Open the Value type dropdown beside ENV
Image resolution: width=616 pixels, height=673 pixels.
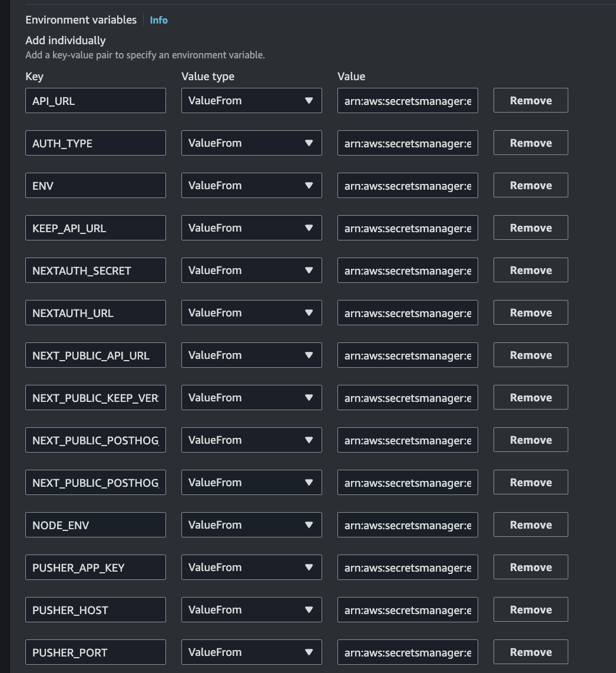pos(251,185)
